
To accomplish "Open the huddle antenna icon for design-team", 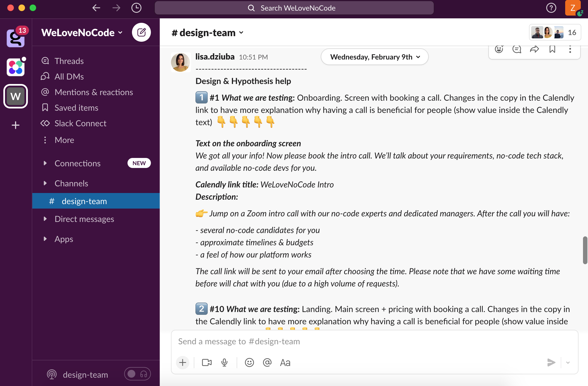I will point(52,374).
